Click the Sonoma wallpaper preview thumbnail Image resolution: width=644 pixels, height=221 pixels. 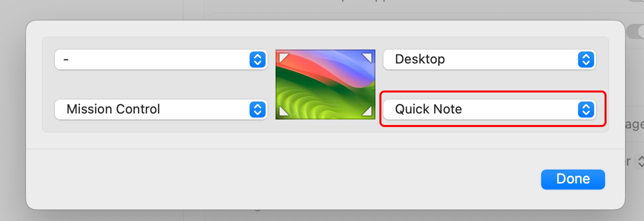325,84
